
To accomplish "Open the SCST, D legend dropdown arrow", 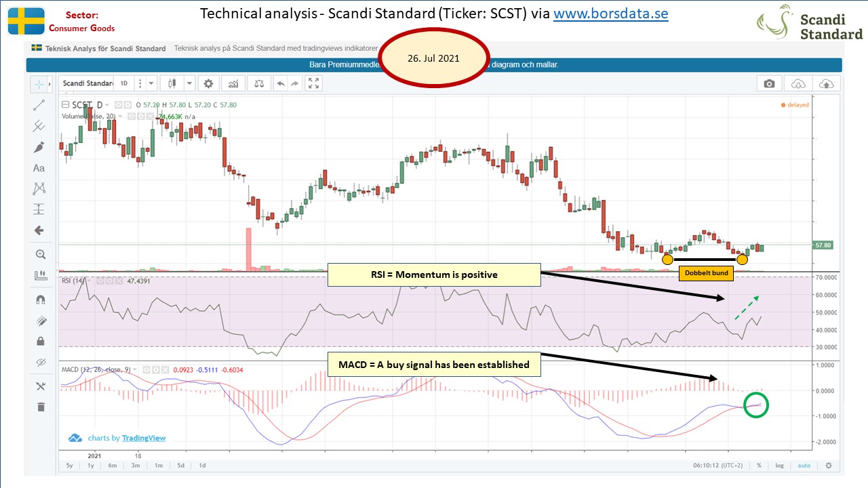I will tap(108, 105).
